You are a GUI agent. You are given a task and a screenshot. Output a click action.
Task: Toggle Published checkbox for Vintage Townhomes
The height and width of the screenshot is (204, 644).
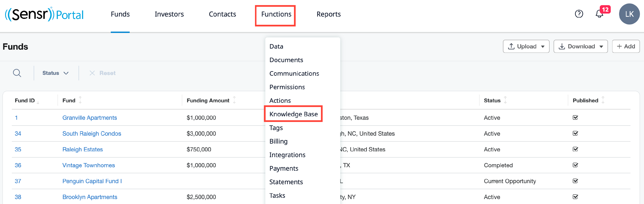click(575, 165)
